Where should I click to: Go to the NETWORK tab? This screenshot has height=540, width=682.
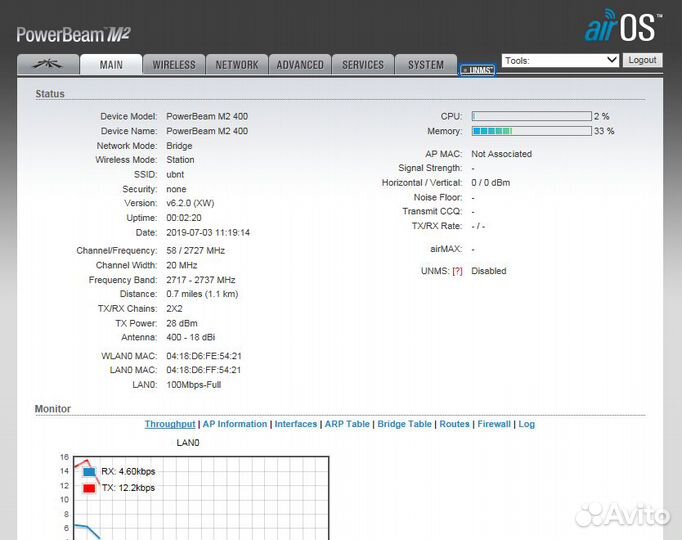[x=237, y=64]
